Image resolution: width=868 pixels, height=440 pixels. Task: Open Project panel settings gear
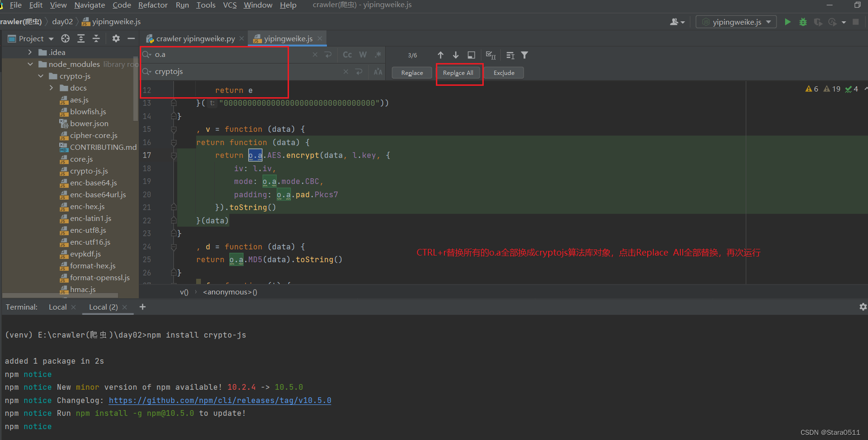[x=116, y=38]
